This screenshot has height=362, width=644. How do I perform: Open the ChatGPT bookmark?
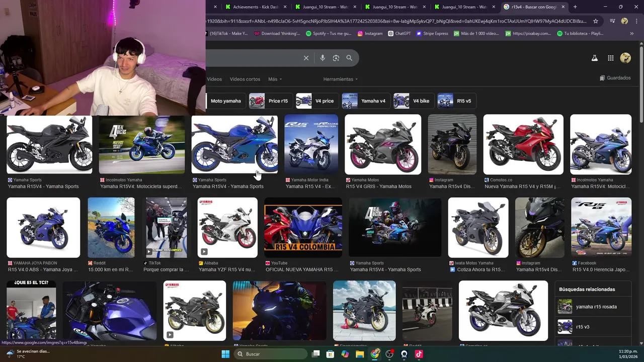[x=399, y=34]
